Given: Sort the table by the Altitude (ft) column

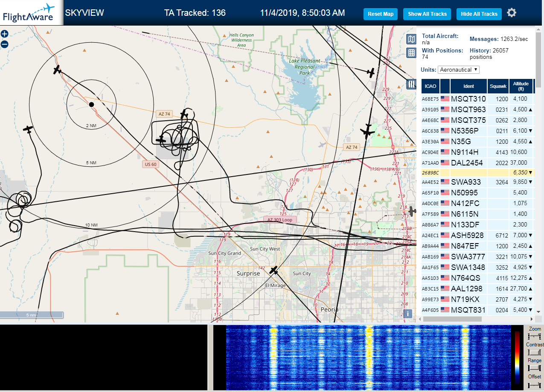Looking at the screenshot, I should coord(521,86).
